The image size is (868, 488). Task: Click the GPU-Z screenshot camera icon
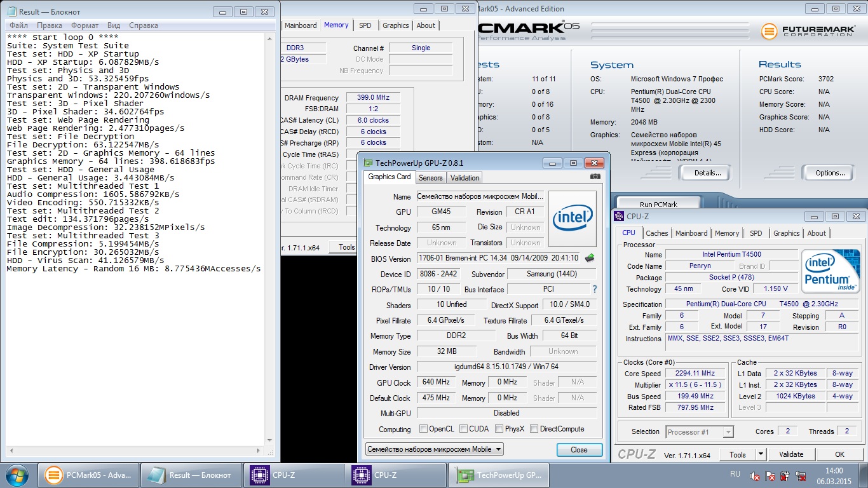point(595,177)
